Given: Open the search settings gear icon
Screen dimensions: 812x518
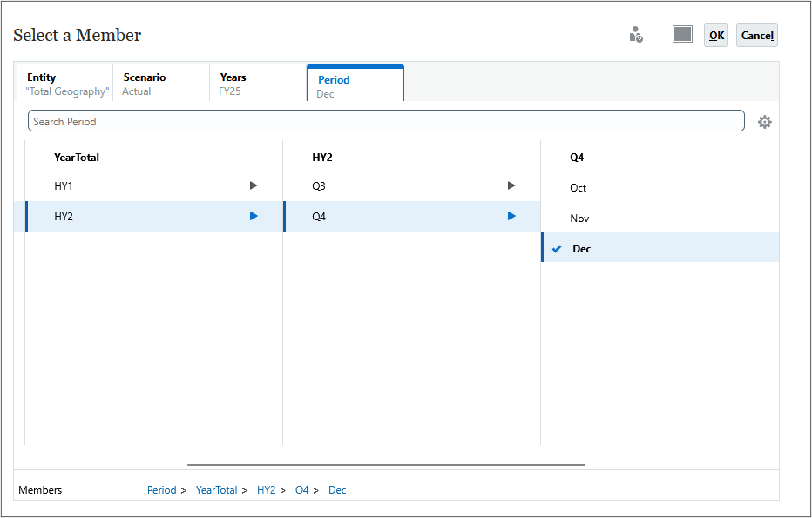Looking at the screenshot, I should click(764, 122).
